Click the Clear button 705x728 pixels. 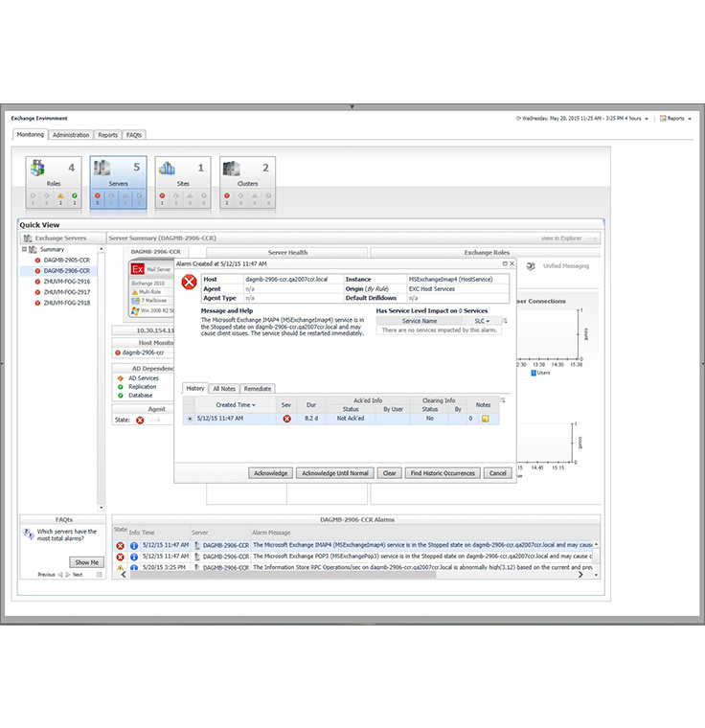(x=389, y=473)
